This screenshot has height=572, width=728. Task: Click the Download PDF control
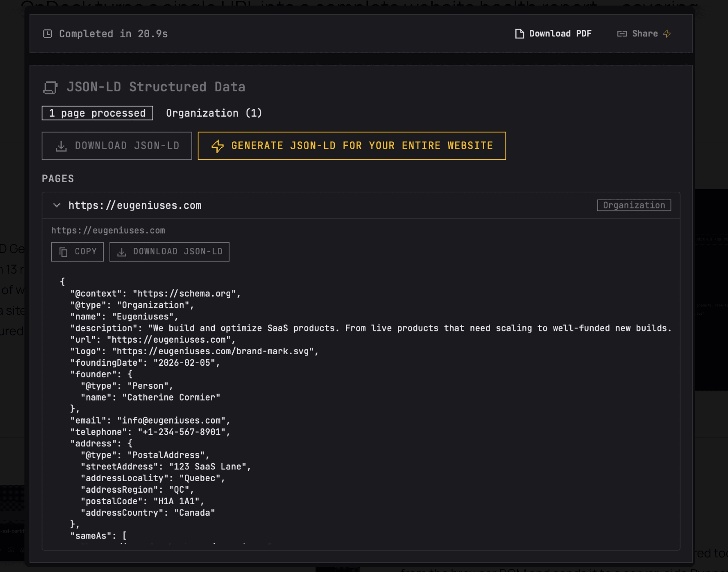(560, 33)
